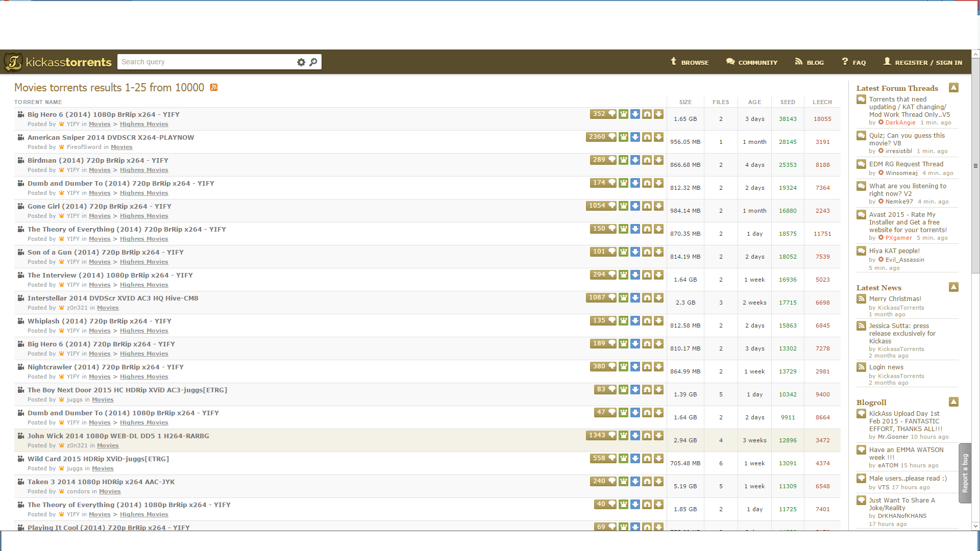Click the Report a bug side tab
This screenshot has height=551, width=980.
pos(965,473)
